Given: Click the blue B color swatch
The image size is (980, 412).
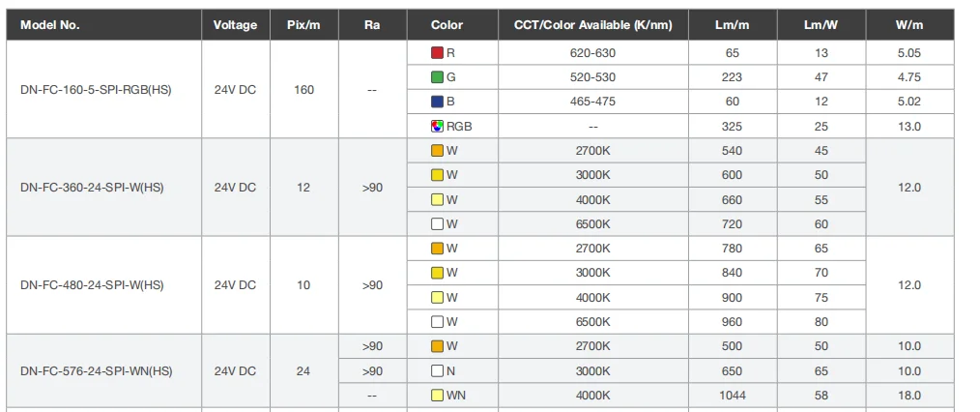Looking at the screenshot, I should pyautogui.click(x=437, y=102).
